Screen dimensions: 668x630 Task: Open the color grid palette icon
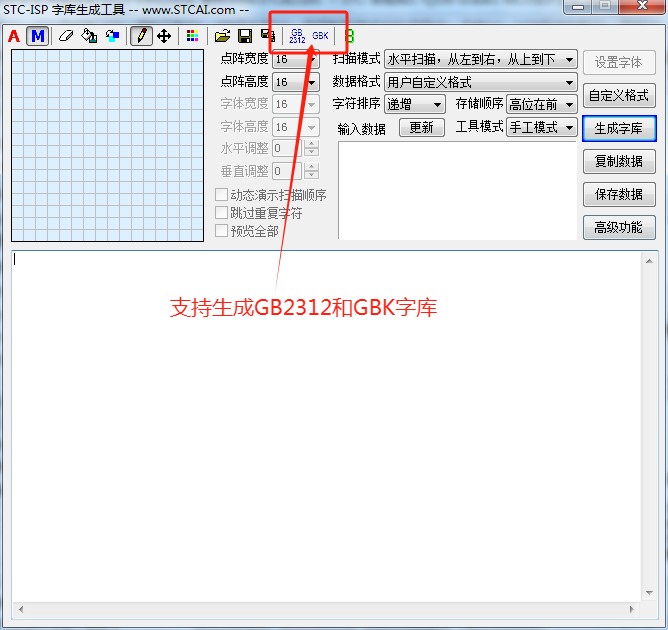(193, 36)
